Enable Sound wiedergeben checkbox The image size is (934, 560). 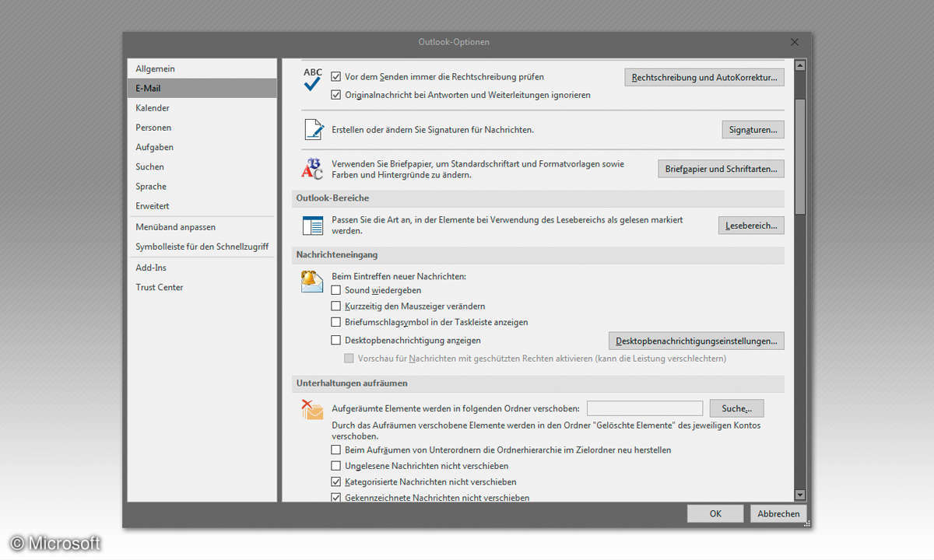[x=336, y=290]
